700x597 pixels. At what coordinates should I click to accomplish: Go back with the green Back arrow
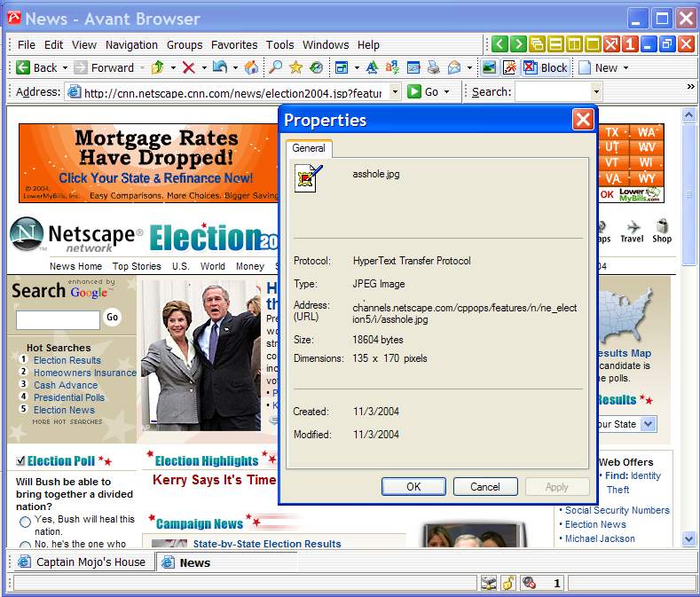pos(36,68)
